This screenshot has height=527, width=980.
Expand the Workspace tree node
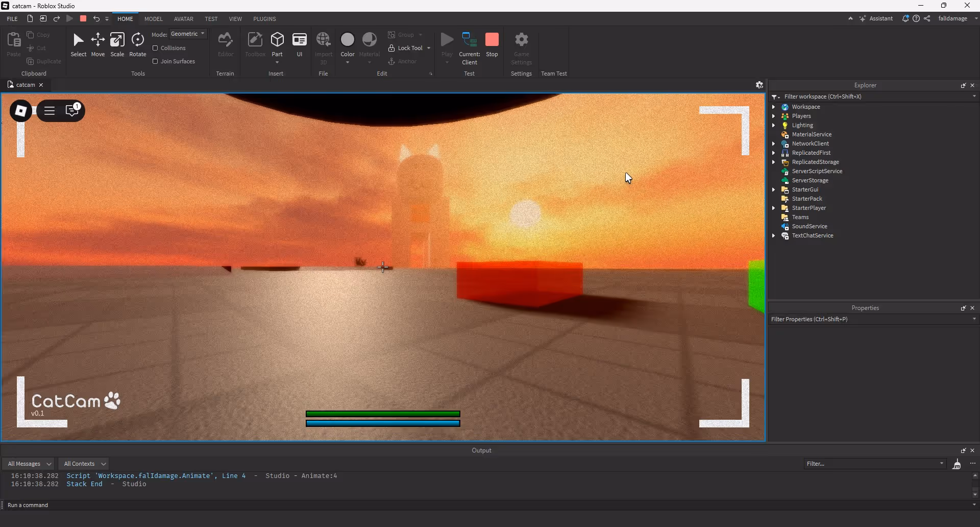[x=774, y=107]
